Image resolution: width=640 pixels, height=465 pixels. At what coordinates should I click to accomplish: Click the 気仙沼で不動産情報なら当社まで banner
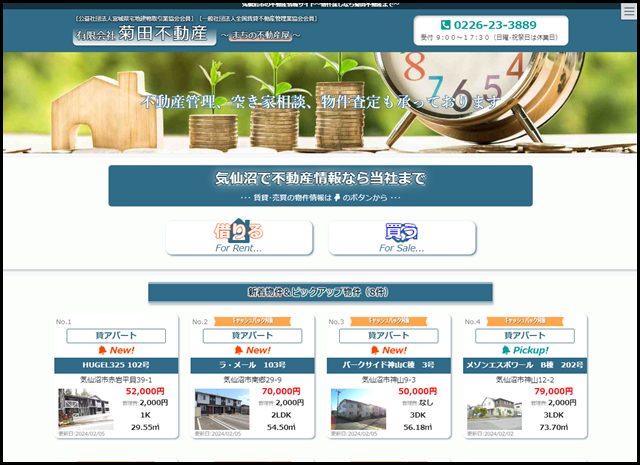(x=320, y=186)
